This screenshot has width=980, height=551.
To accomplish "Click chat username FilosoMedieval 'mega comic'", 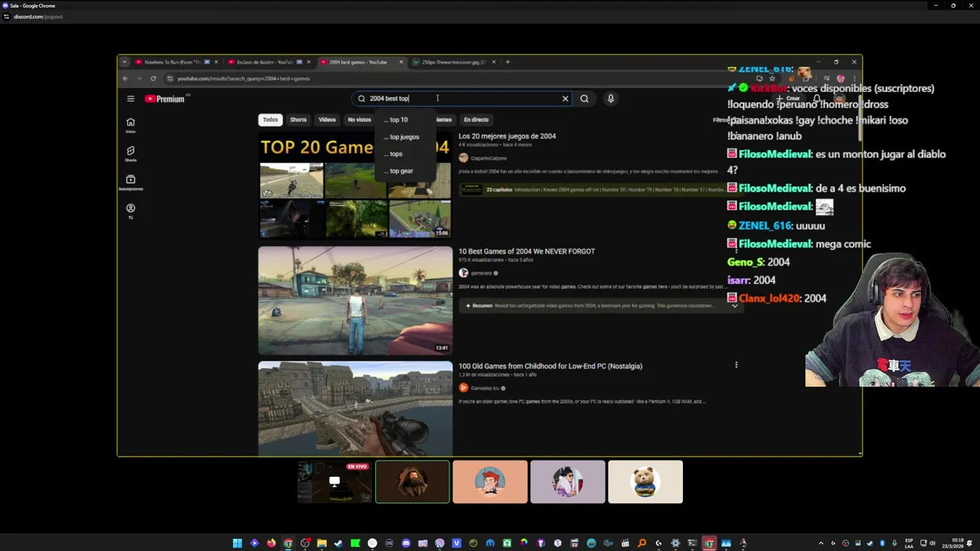I will click(x=775, y=244).
